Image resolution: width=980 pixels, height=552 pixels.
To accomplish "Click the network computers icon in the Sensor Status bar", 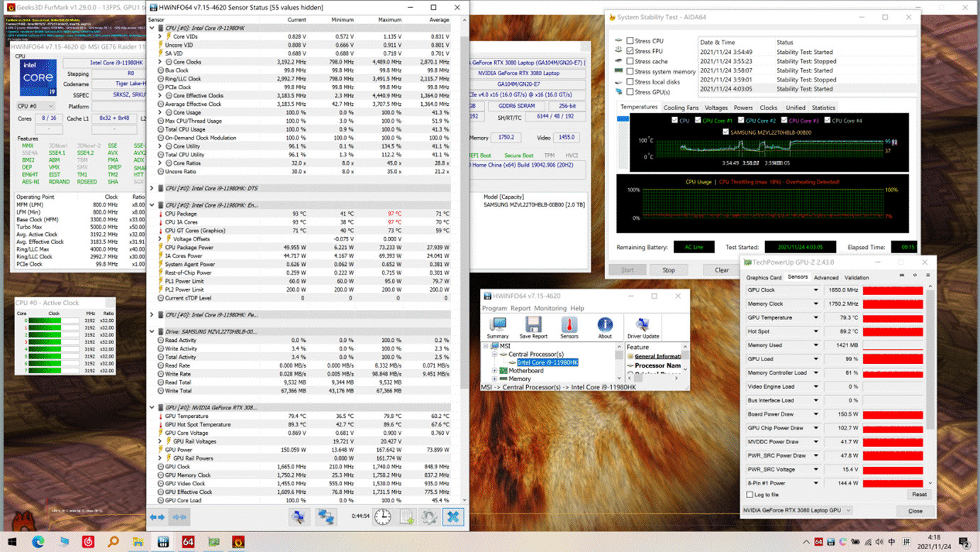I will point(325,517).
